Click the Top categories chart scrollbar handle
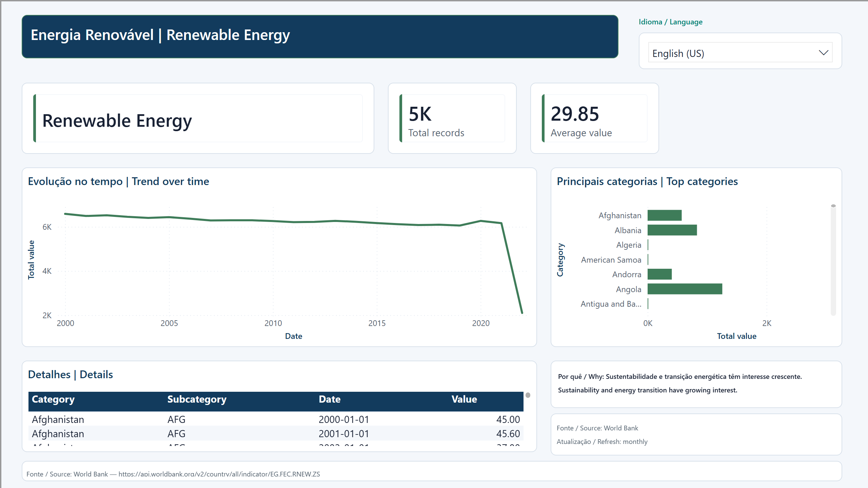Screen dimensions: 868x488 [x=833, y=206]
